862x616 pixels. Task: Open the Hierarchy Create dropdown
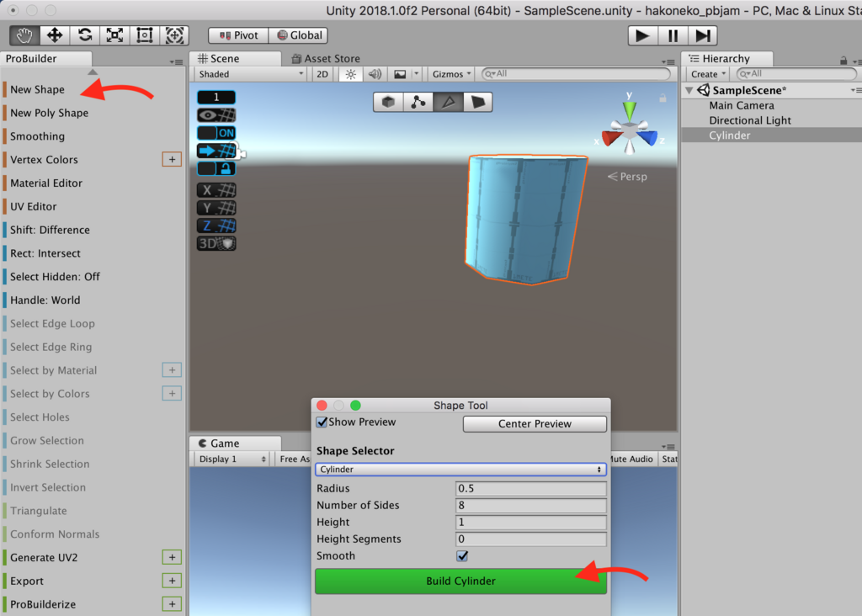[708, 74]
